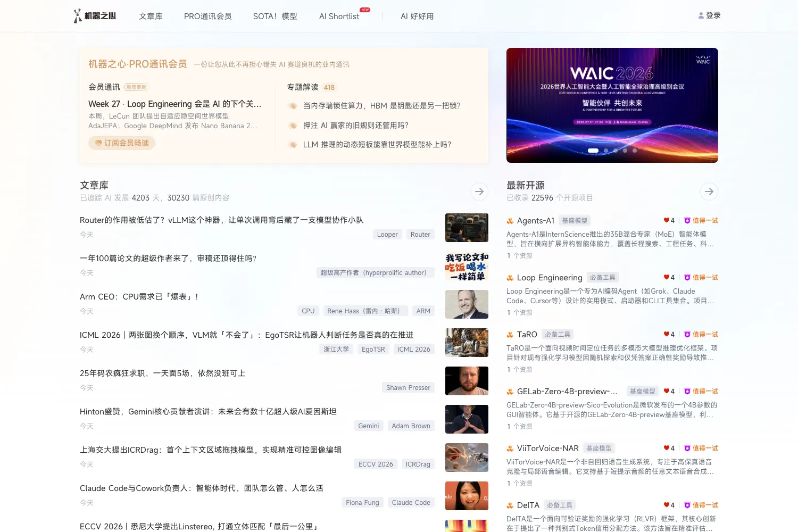Click the 值得一试 badge on DelTA

(701, 505)
